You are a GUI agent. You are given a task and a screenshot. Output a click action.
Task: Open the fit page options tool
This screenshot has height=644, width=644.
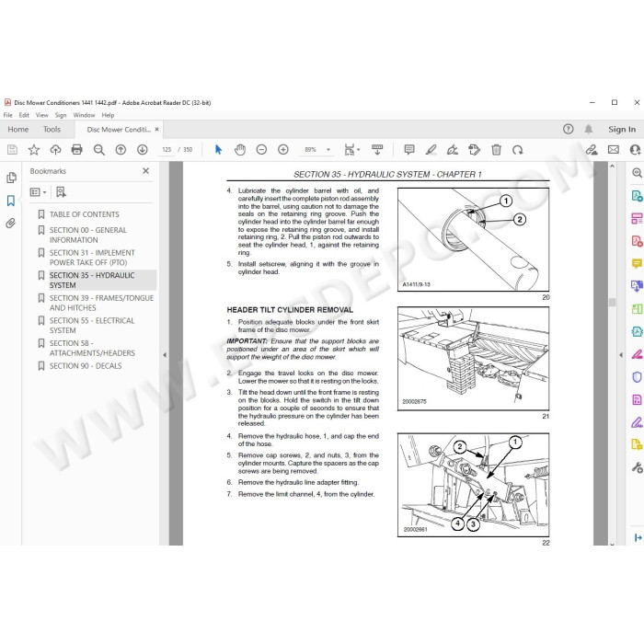351,149
